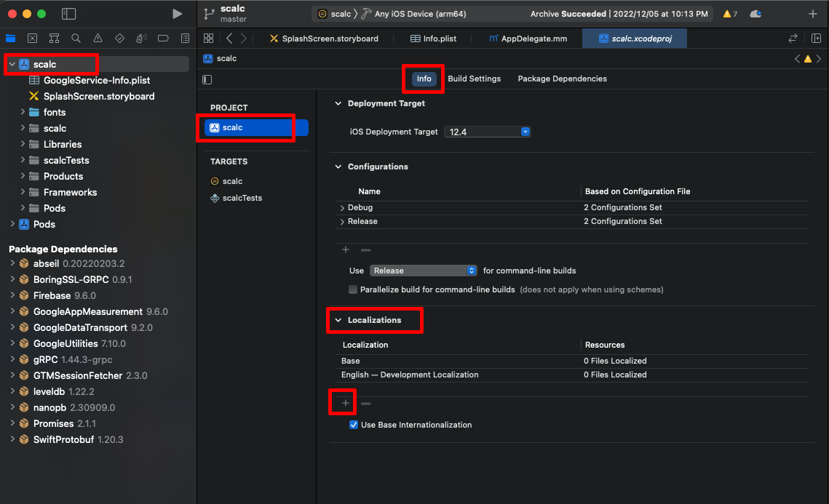Select the Products group

click(x=63, y=176)
